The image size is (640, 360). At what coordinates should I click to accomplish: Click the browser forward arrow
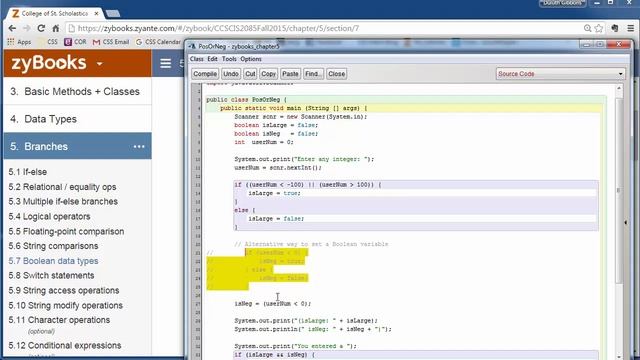pyautogui.click(x=27, y=28)
